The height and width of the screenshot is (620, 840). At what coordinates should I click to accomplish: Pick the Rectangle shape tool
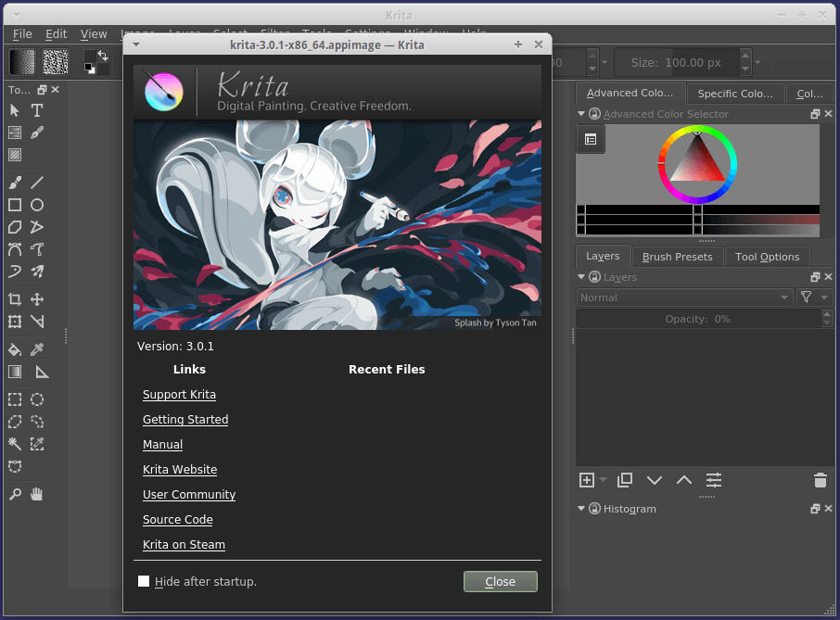15,205
